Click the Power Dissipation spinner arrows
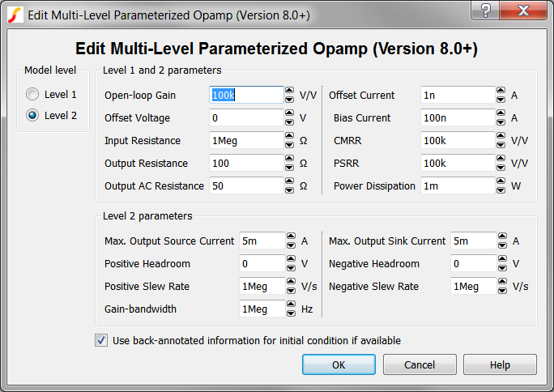This screenshot has width=554, height=392. (x=501, y=185)
